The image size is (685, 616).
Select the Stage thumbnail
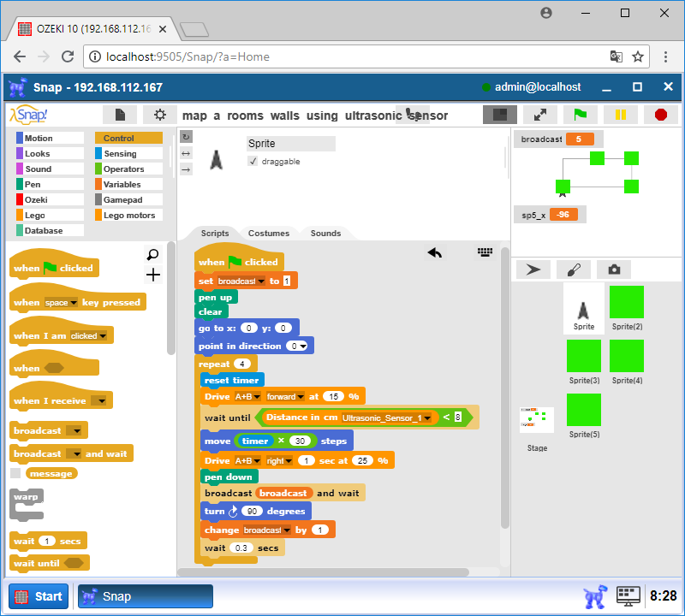click(537, 429)
